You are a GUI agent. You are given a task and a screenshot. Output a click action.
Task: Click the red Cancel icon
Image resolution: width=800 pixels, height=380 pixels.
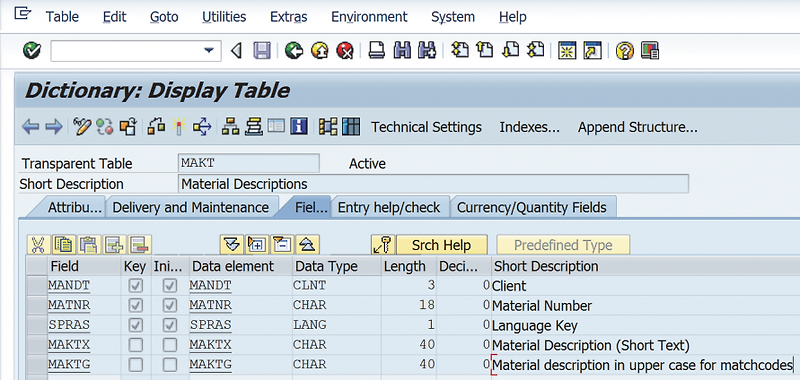(x=345, y=50)
